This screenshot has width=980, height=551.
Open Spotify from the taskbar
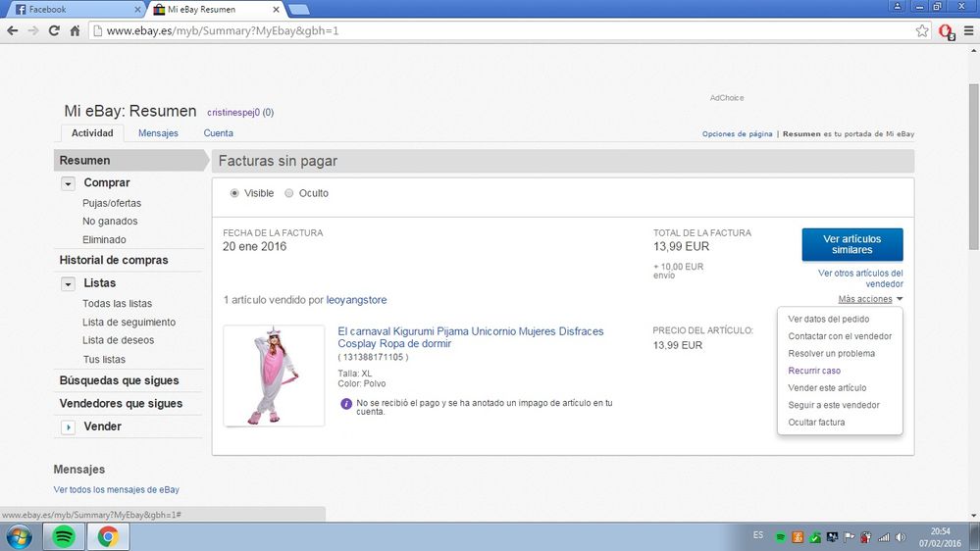pos(63,536)
